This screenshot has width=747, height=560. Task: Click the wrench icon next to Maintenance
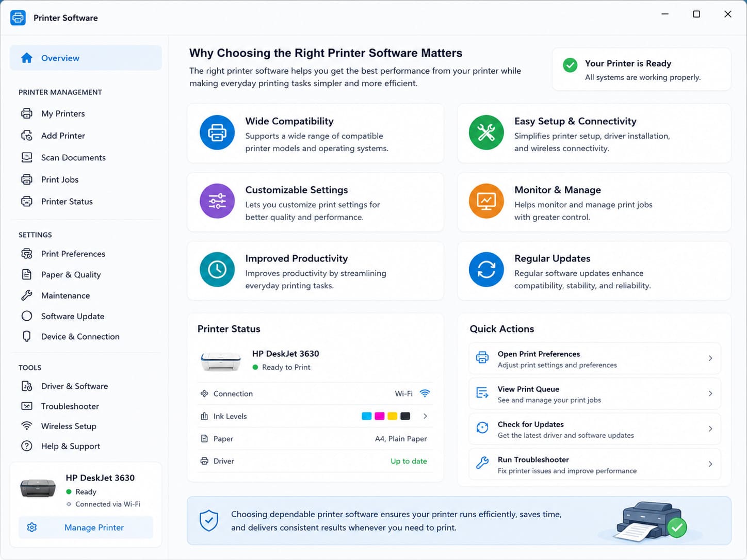click(x=27, y=295)
